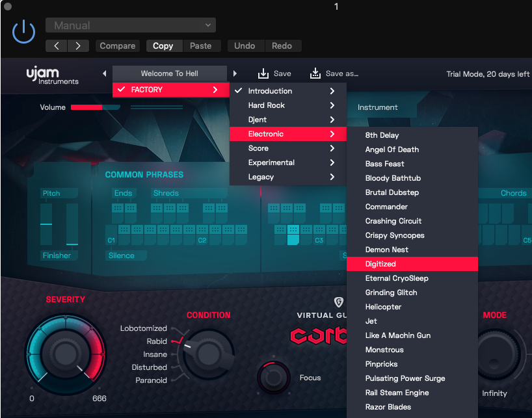
Task: Select the 8th Delay preset
Action: click(x=412, y=135)
